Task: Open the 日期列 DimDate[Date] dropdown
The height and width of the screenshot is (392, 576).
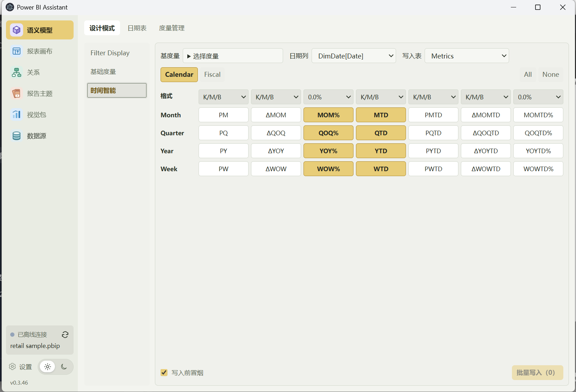Action: [x=354, y=56]
